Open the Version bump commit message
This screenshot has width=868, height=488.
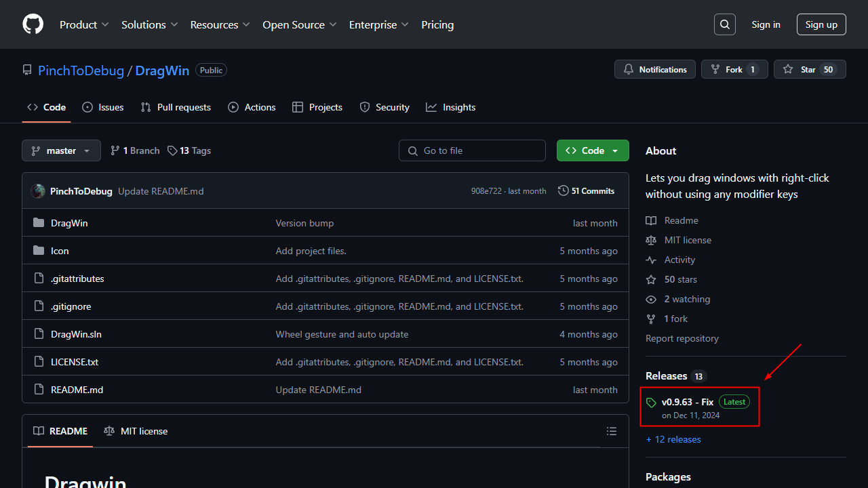[x=304, y=223]
